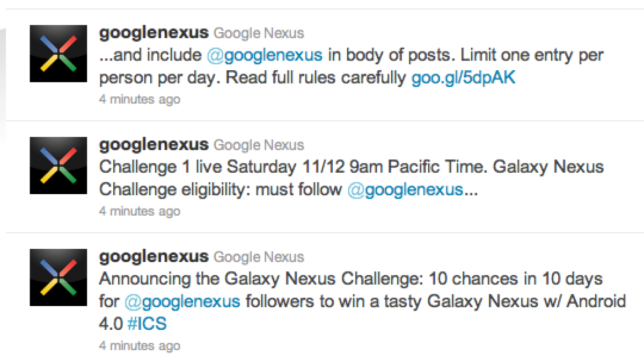
Task: Click '4 minutes ago' under the #ICS tweet
Action: click(140, 345)
